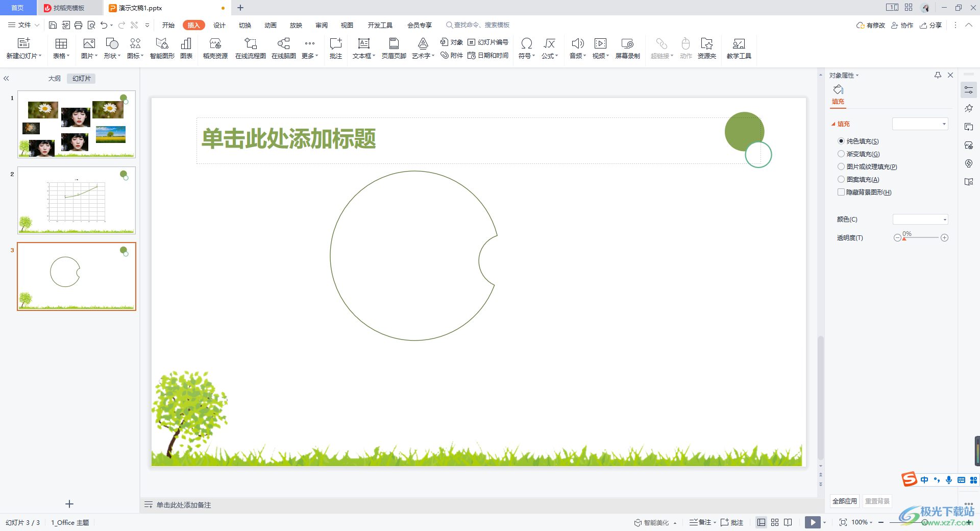Insert a 文本框 text box
The width and height of the screenshot is (980, 531).
pyautogui.click(x=364, y=49)
